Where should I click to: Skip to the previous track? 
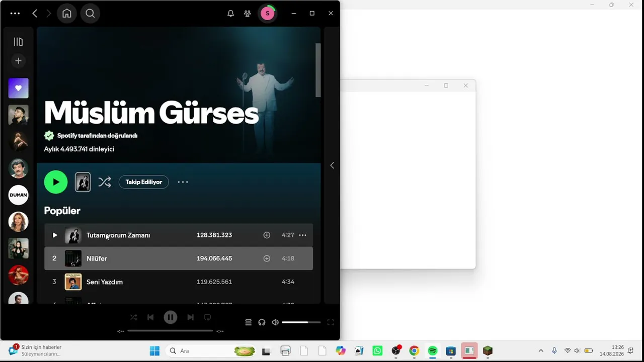click(150, 317)
